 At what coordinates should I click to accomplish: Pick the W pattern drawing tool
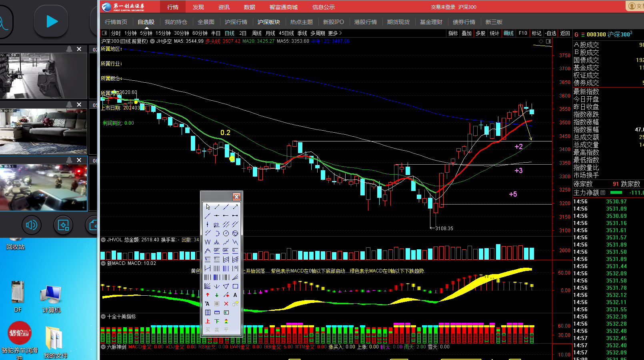(208, 242)
